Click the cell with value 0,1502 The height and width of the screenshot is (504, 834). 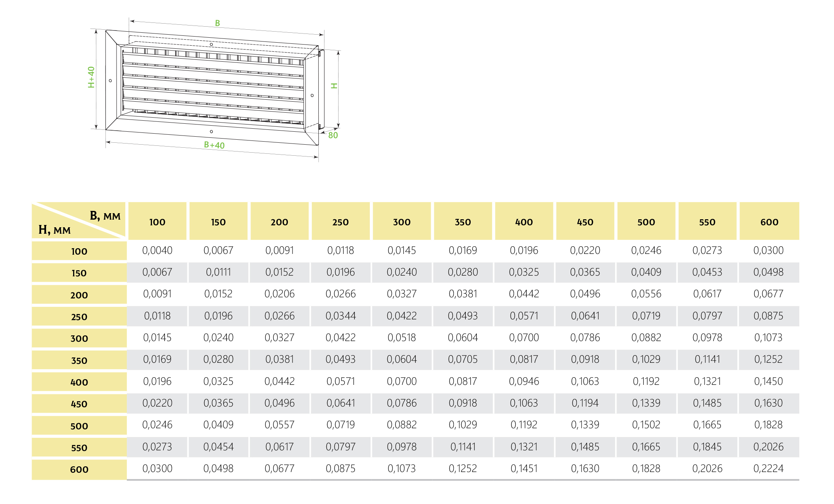646,425
